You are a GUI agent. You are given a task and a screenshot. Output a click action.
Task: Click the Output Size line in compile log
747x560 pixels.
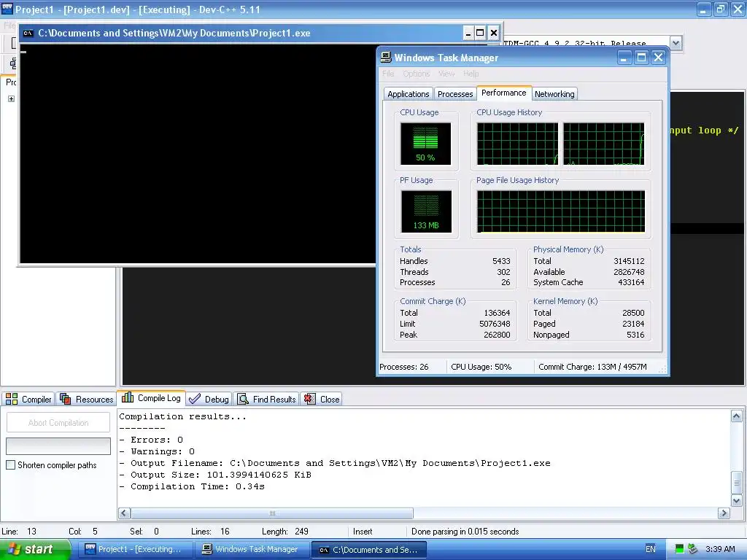pos(215,475)
